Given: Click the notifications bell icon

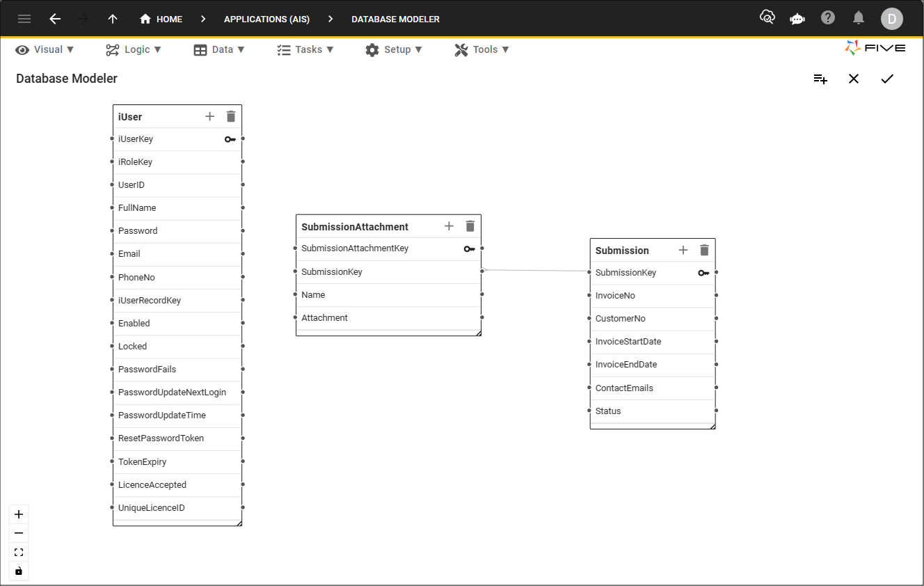Looking at the screenshot, I should coord(858,19).
